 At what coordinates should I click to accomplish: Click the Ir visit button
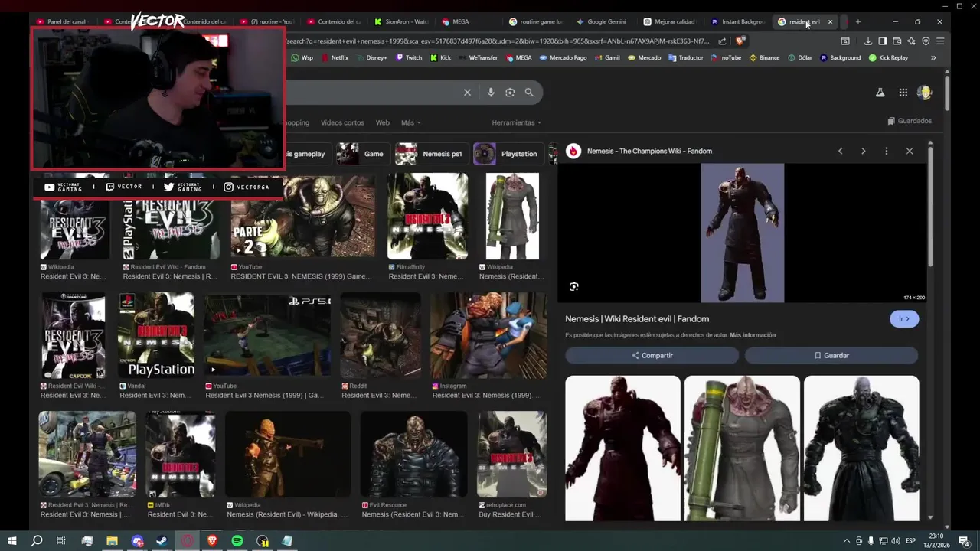(904, 319)
